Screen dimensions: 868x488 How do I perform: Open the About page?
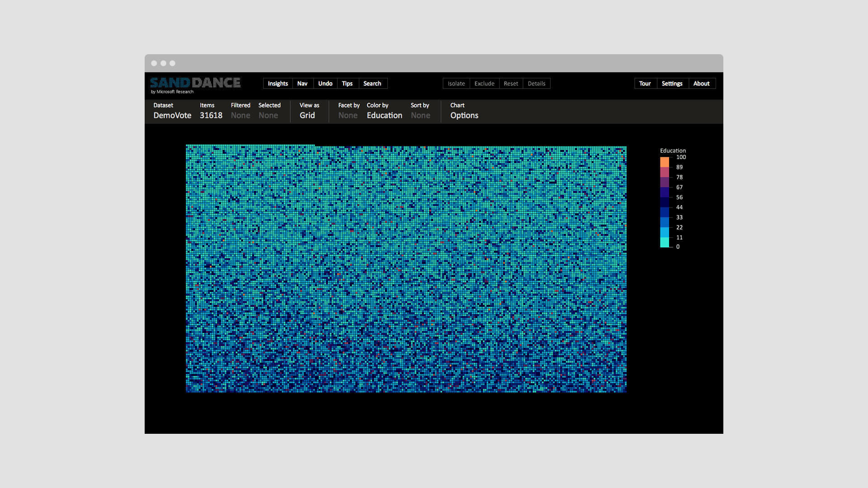pyautogui.click(x=702, y=84)
